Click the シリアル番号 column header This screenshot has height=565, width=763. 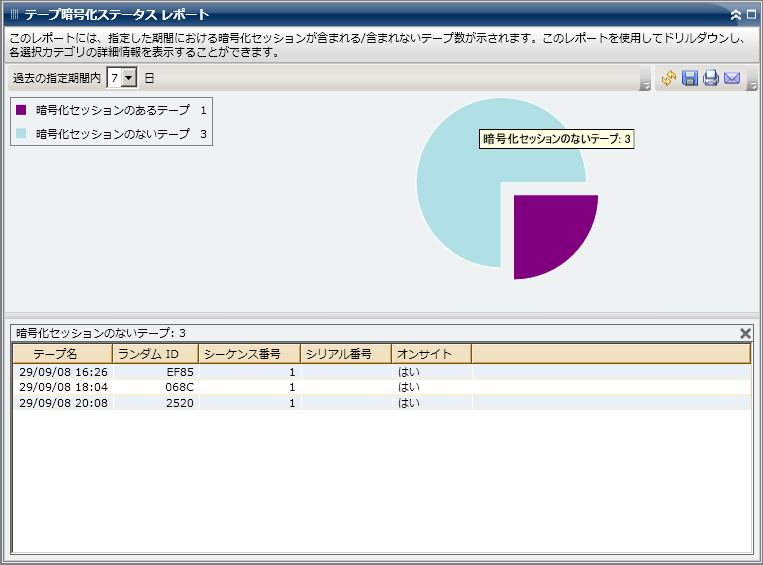point(345,354)
